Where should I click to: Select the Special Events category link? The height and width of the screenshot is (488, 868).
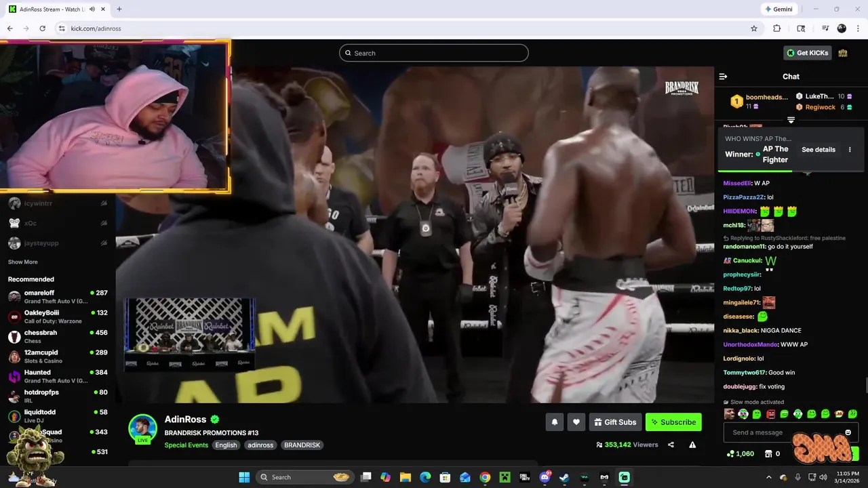(186, 445)
